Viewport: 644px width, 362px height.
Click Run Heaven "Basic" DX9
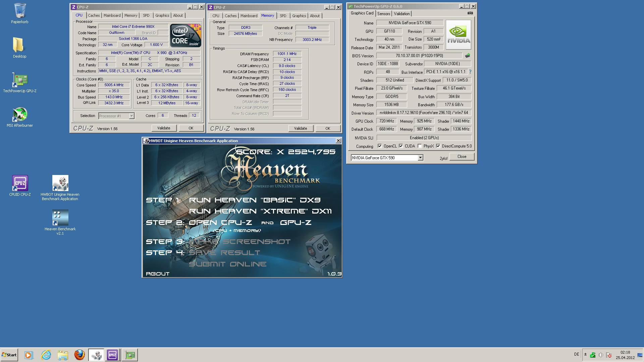255,200
